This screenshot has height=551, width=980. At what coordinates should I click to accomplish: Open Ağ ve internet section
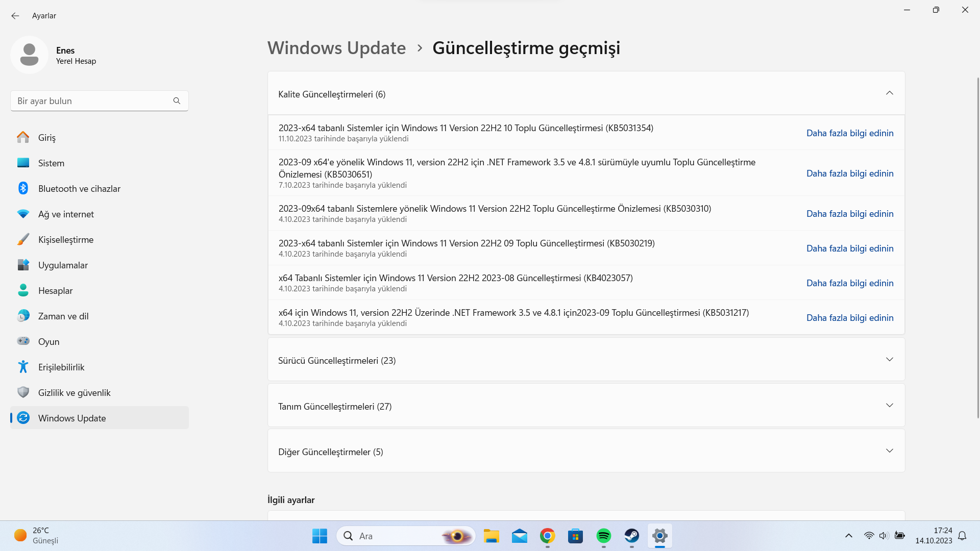[66, 214]
